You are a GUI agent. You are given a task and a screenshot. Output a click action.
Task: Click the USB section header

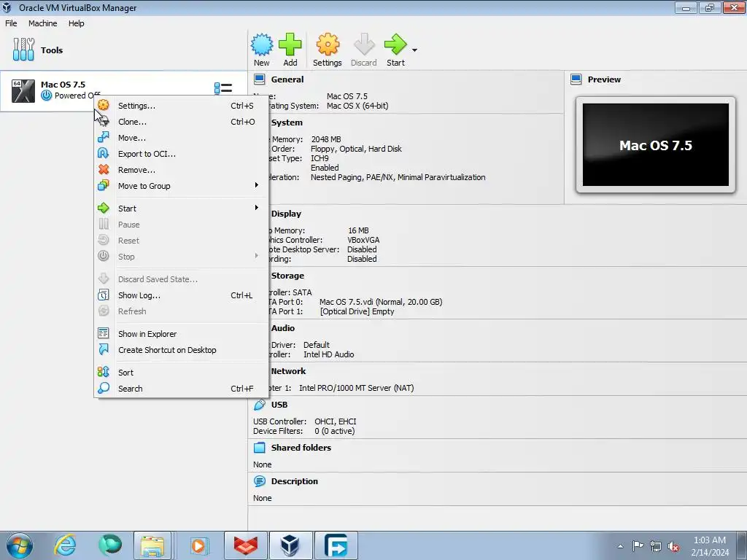coord(279,405)
